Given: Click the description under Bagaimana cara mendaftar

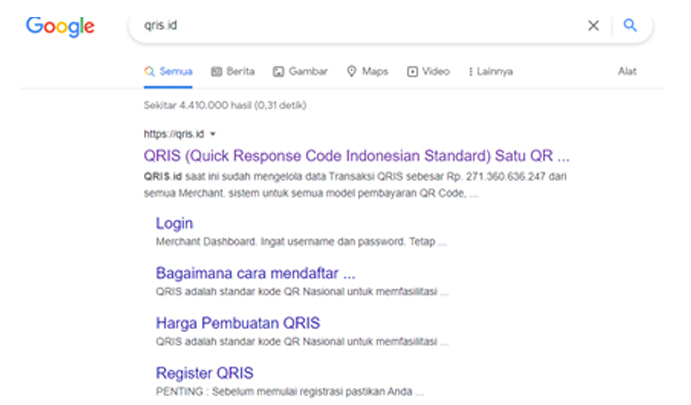Looking at the screenshot, I should click(x=302, y=292).
